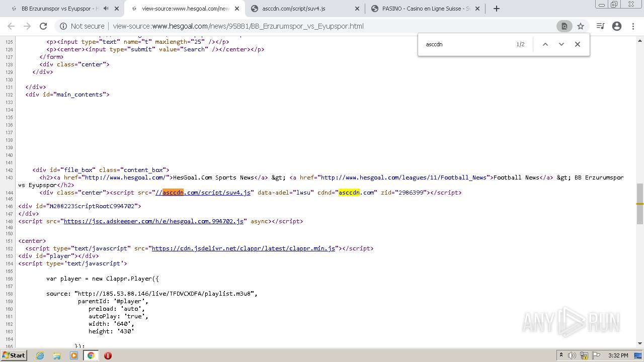Reload the current page
Screen dimensions: 644x362
(x=43, y=26)
